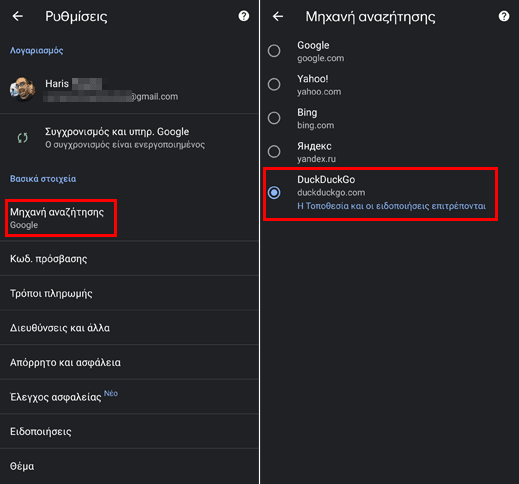Click the bing.com text
Screen dimensions: 519x484
pos(315,126)
